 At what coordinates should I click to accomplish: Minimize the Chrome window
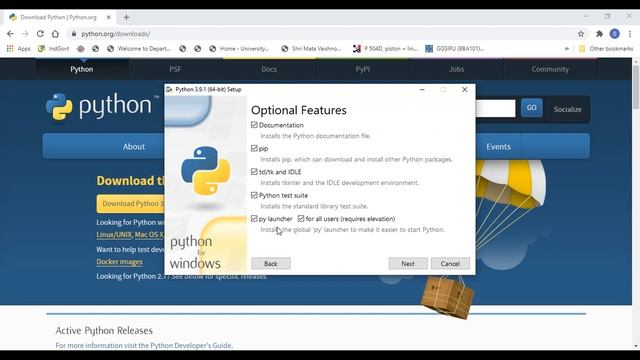click(586, 16)
